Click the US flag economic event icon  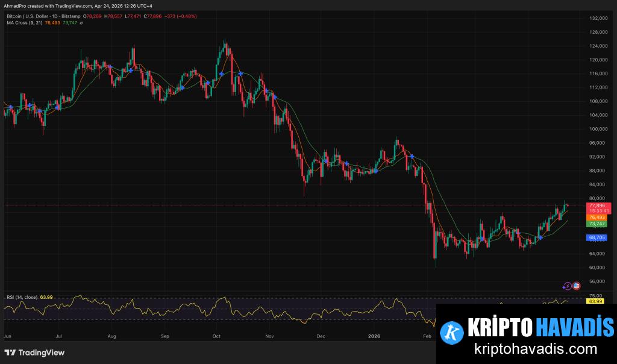[575, 286]
